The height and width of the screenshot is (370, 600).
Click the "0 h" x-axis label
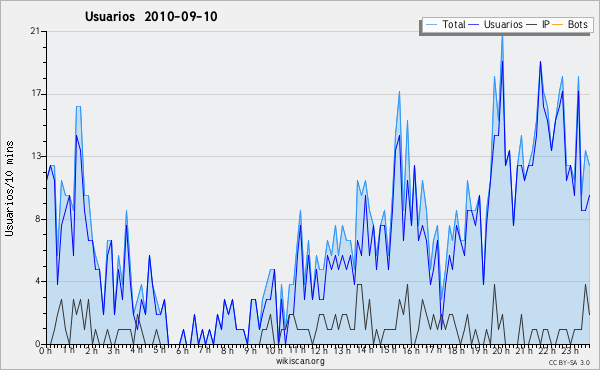coord(45,351)
